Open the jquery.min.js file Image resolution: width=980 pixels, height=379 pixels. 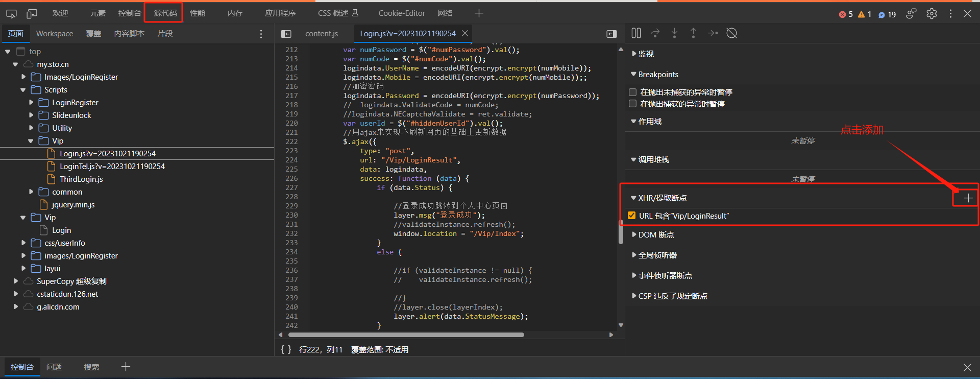73,205
